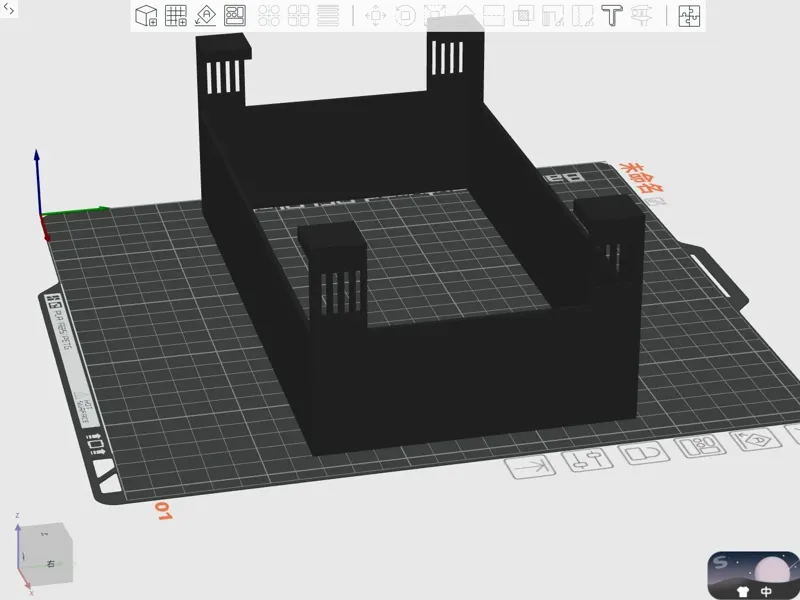Screen dimensions: 800x600
Task: Click the edit icon beside the plate name
Action: click(x=657, y=202)
